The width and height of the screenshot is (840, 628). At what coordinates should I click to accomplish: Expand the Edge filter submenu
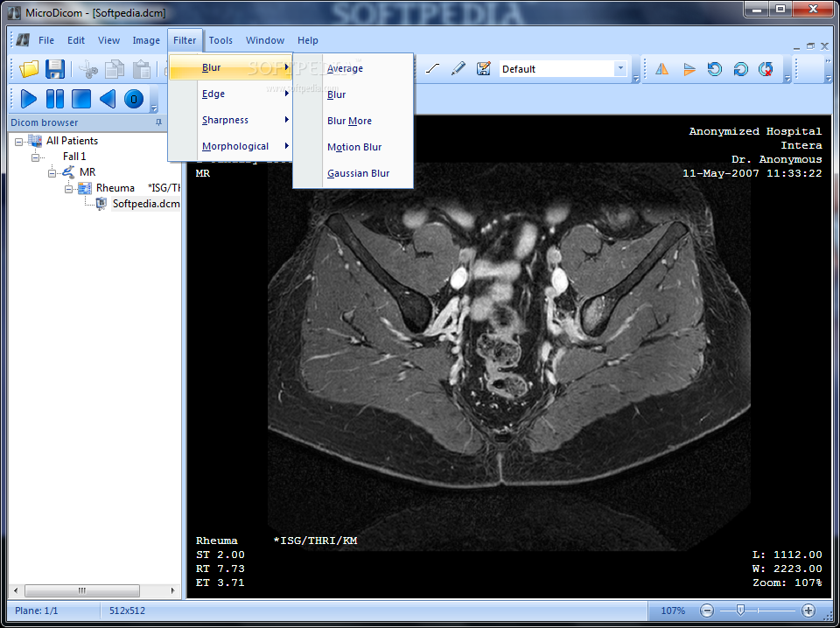click(x=230, y=94)
